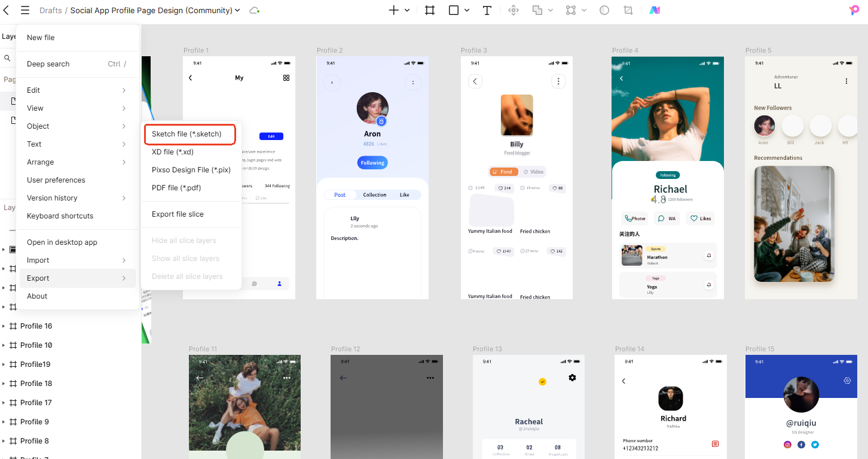Export as PDF file (*.pdf)

tap(191, 188)
